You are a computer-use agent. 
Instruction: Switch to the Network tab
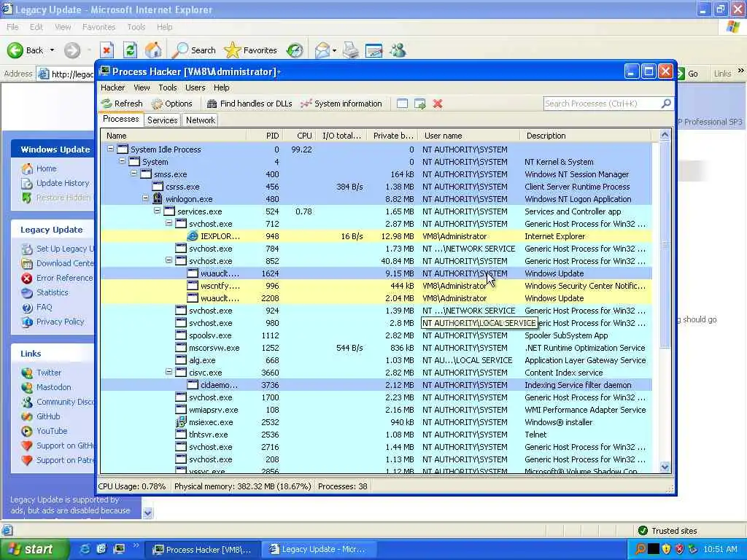pos(200,120)
